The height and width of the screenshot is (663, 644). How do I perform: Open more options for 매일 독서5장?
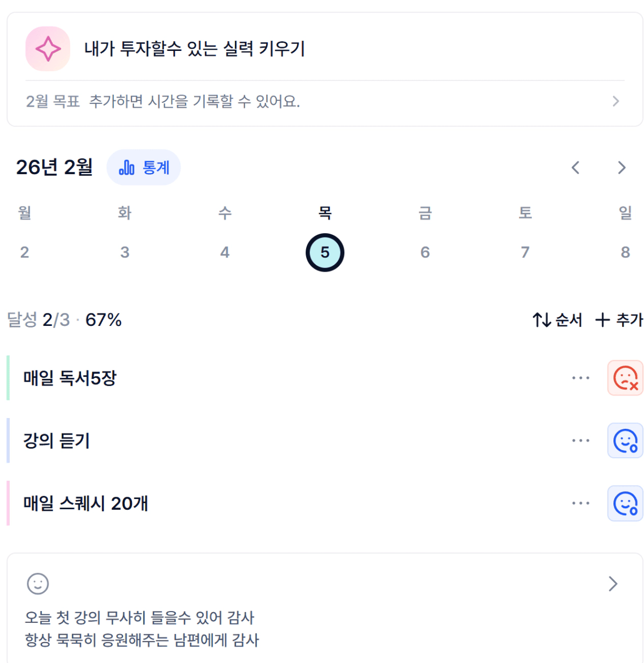580,378
